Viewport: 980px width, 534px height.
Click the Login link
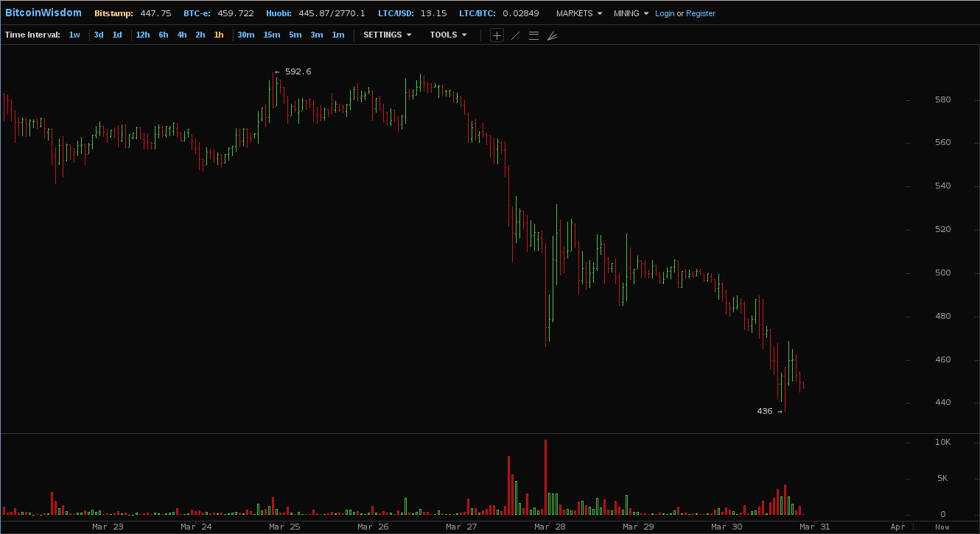pyautogui.click(x=664, y=13)
